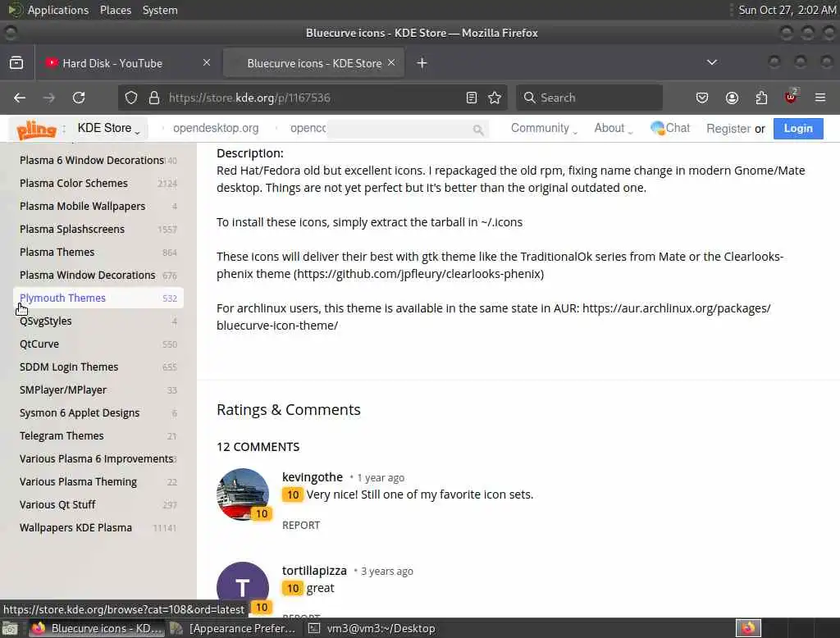Bookmark this page with the star

point(495,98)
